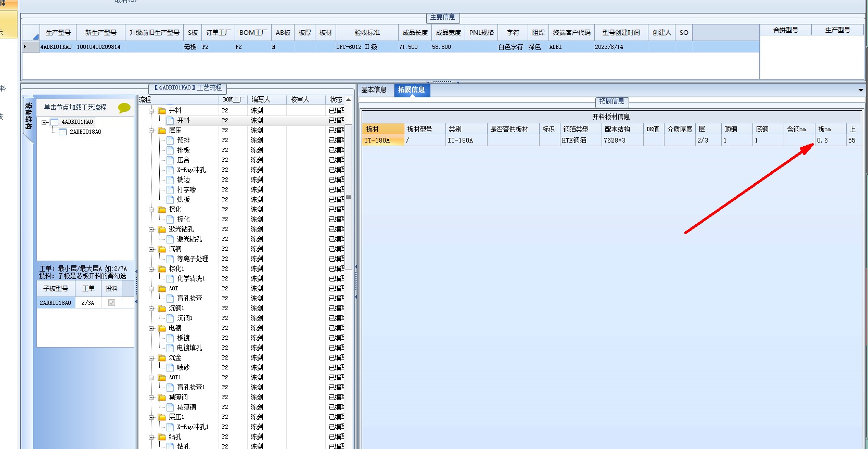
Task: Click the window icon beside 4ADBI01KA0 node
Action: pyautogui.click(x=55, y=122)
